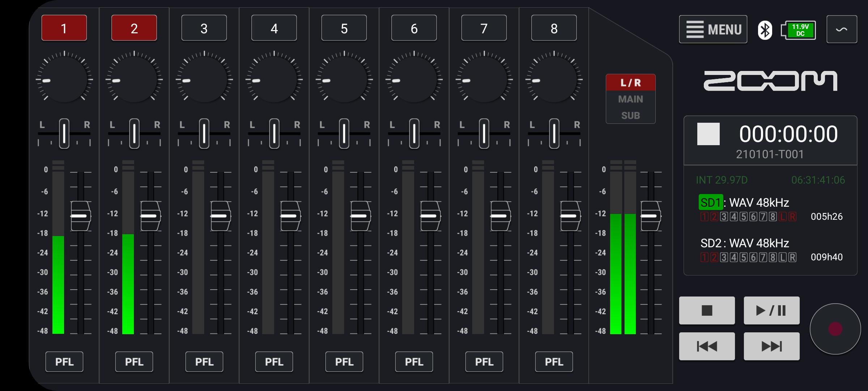Click SD2 track R indicator box
This screenshot has height=391, width=868.
pos(792,257)
